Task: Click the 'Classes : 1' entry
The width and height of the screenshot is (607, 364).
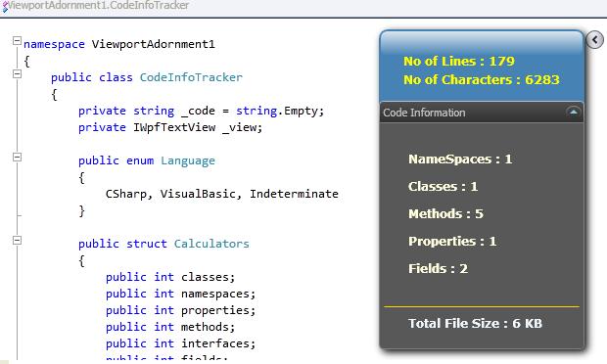Action: click(443, 187)
